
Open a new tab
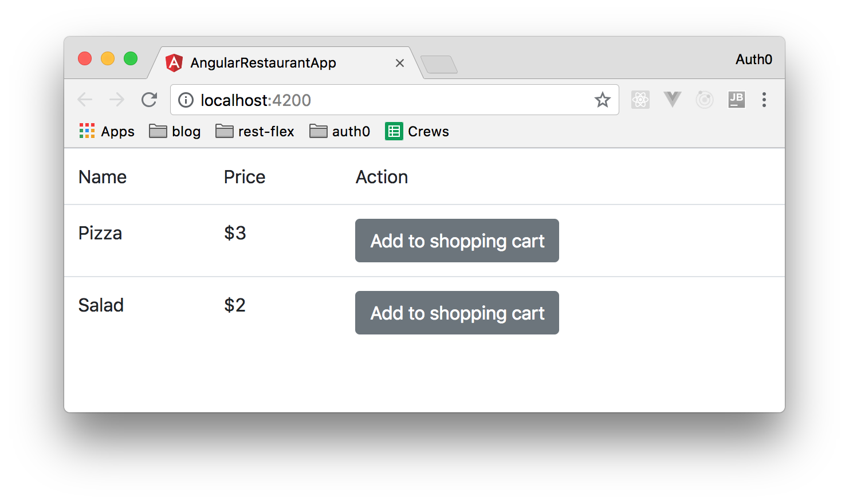(x=439, y=65)
